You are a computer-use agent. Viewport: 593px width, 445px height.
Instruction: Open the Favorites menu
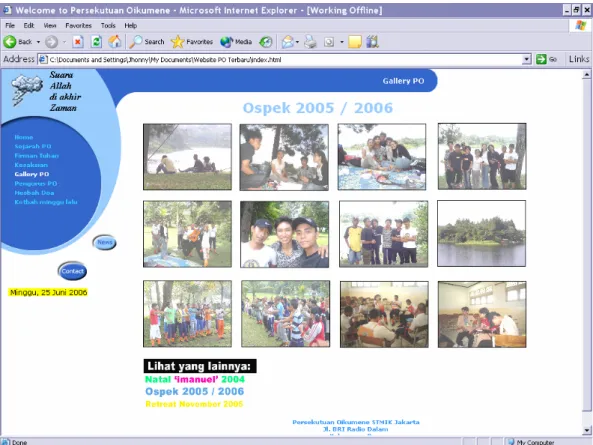click(78, 25)
